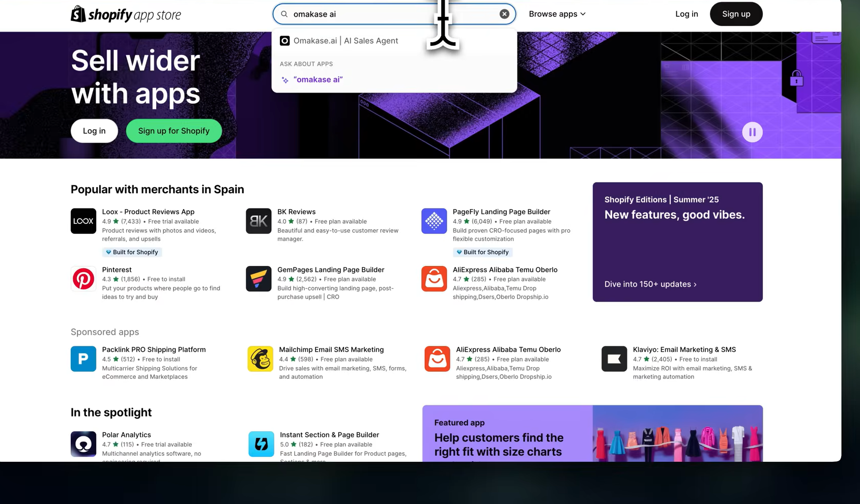Click the PageFly diamond icon
Viewport: 860px width, 504px height.
(x=434, y=221)
